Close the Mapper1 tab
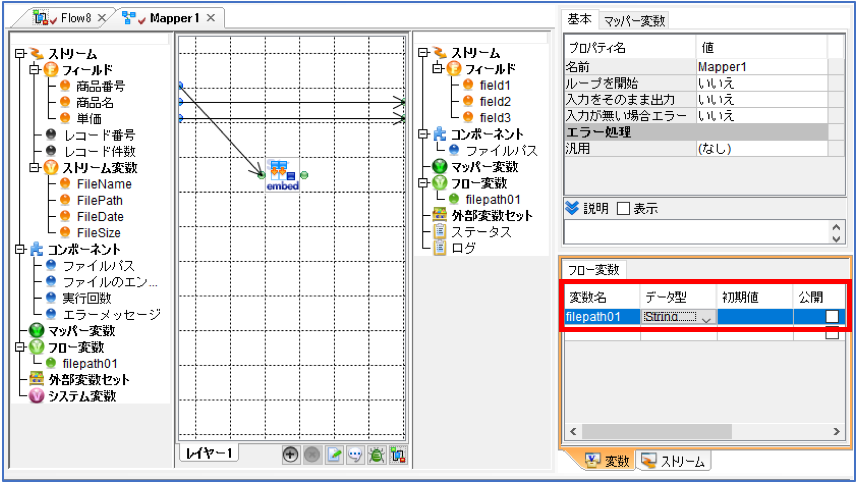This screenshot has width=857, height=483. [x=210, y=18]
